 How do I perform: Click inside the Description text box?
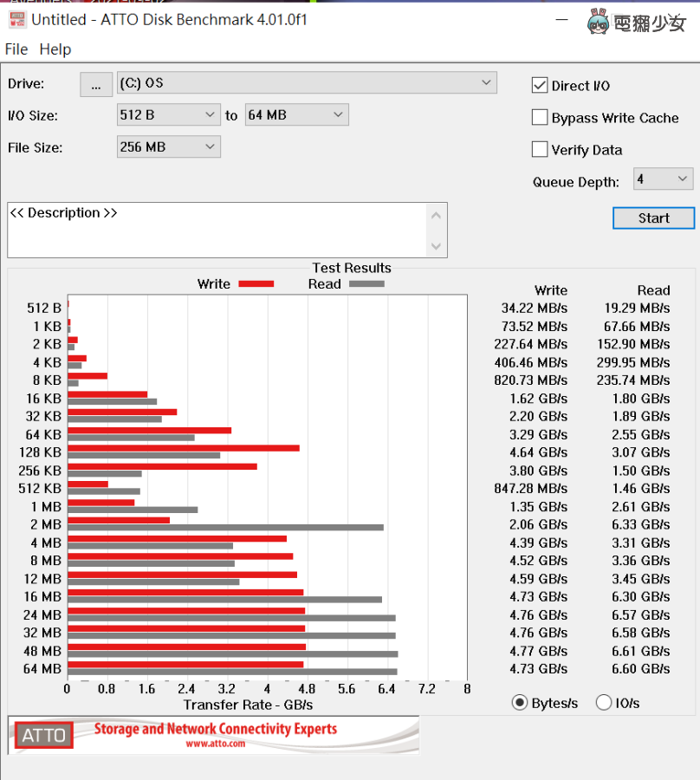[217, 230]
